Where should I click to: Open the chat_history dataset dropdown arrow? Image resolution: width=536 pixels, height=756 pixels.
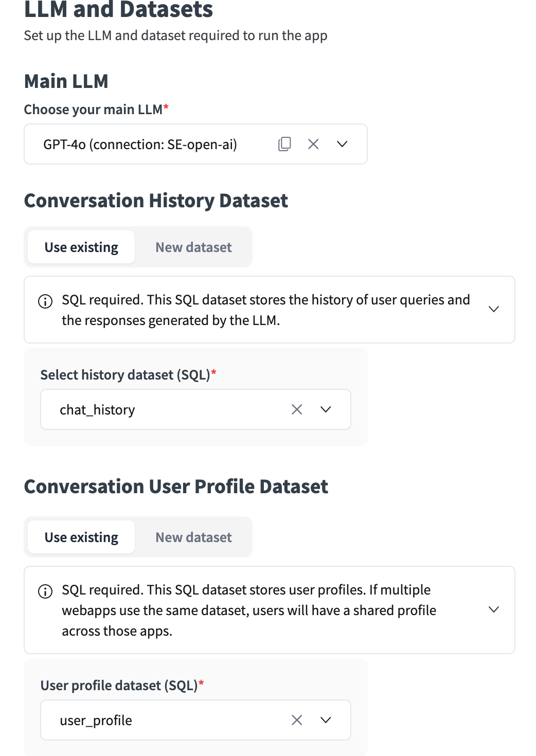pos(326,409)
